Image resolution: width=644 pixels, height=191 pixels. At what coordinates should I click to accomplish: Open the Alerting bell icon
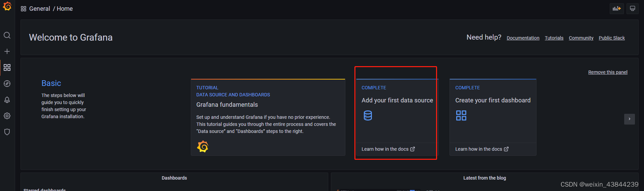point(7,100)
